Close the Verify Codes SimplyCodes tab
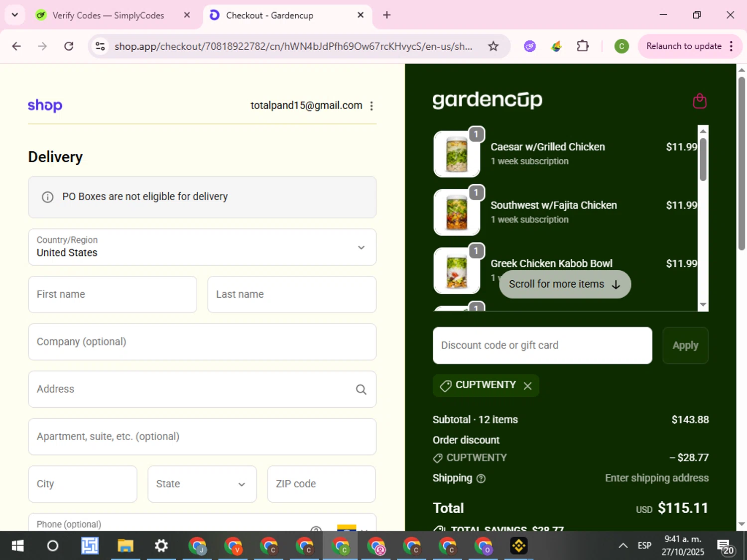The width and height of the screenshot is (747, 560). tap(187, 15)
